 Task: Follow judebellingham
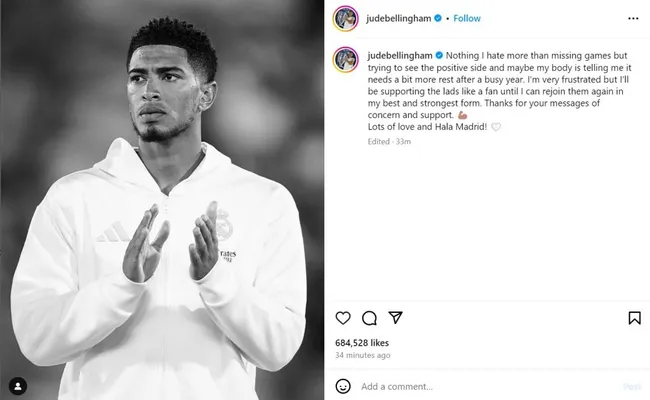[467, 18]
